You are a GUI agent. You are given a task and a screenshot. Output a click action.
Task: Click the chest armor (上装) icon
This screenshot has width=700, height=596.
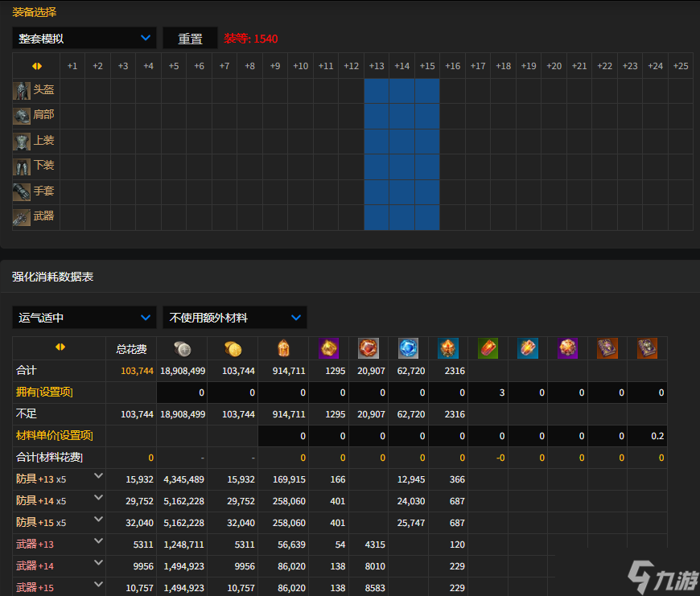tap(22, 142)
